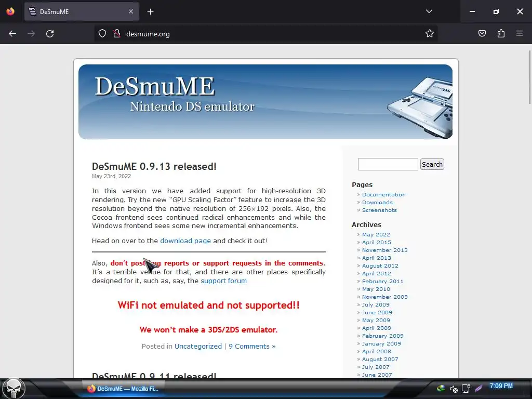Open the August 2012 archive
This screenshot has width=532, height=399.
click(x=380, y=265)
